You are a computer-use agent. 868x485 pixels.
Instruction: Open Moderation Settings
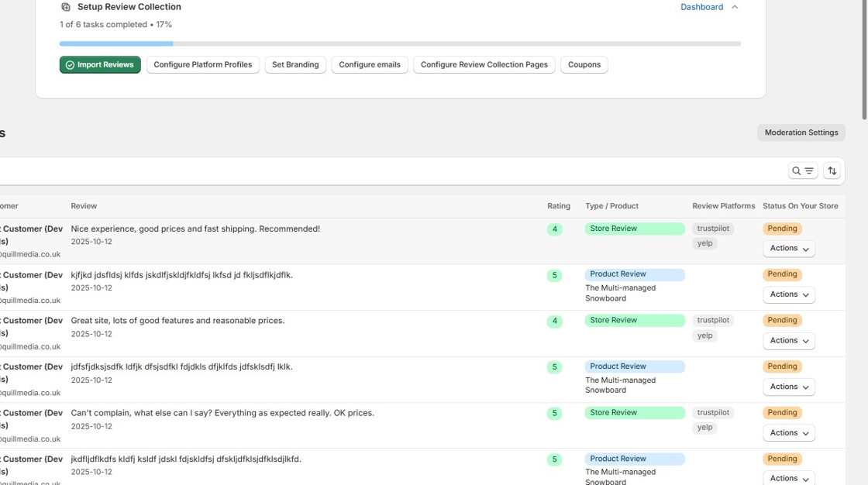pyautogui.click(x=801, y=132)
